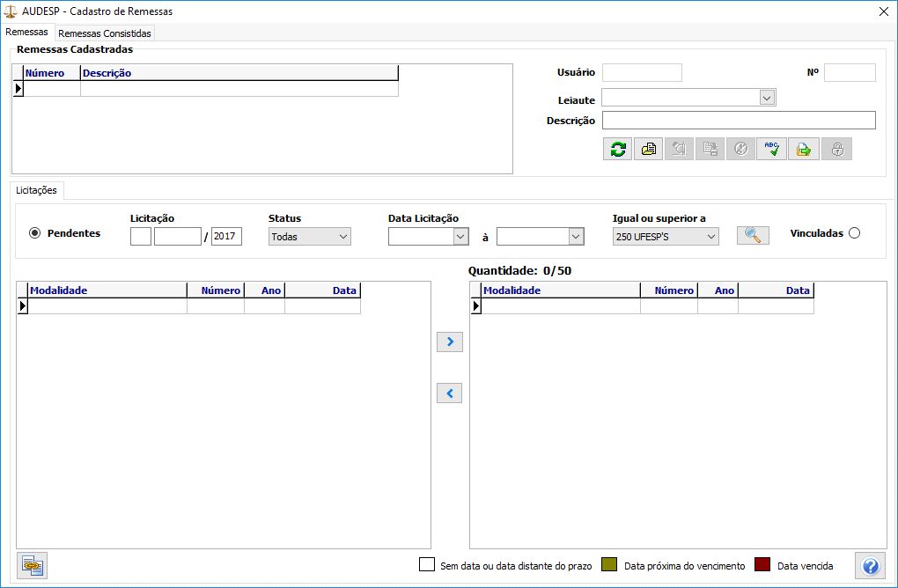Click the green refresh arrows icon
The height and width of the screenshot is (588, 898).
pos(618,149)
